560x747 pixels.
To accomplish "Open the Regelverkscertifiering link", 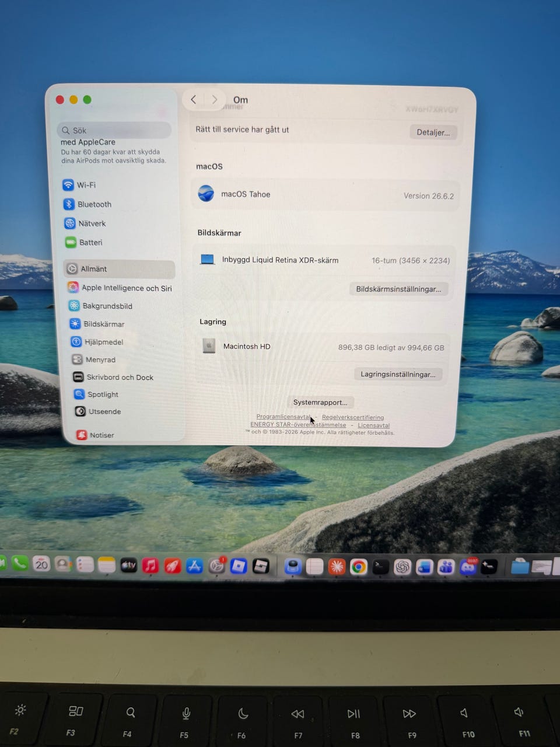I will click(353, 417).
